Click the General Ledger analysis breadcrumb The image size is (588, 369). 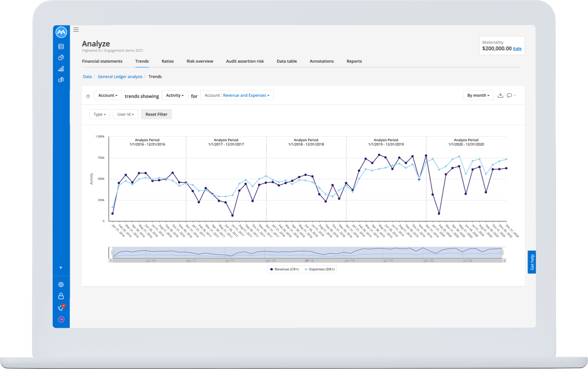[120, 76]
